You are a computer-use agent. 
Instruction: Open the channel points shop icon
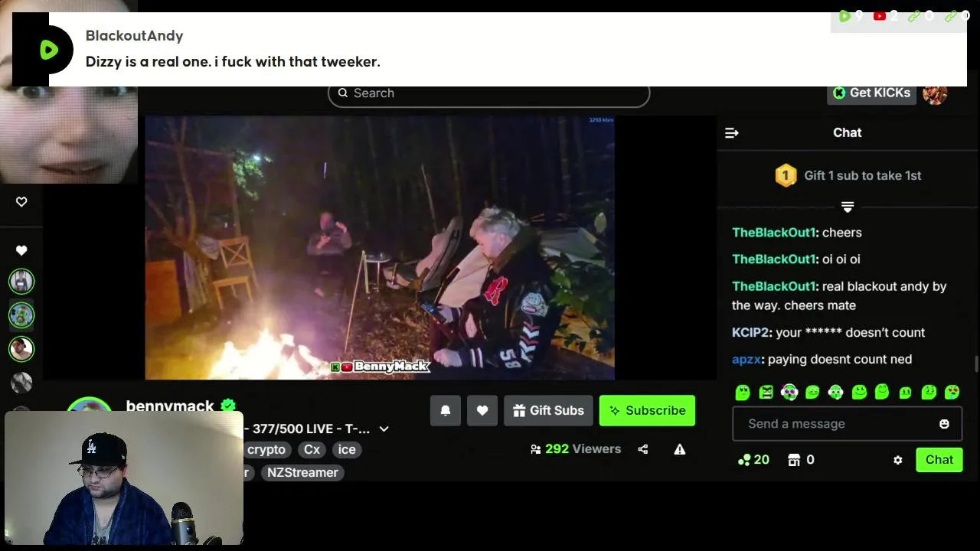pyautogui.click(x=794, y=460)
